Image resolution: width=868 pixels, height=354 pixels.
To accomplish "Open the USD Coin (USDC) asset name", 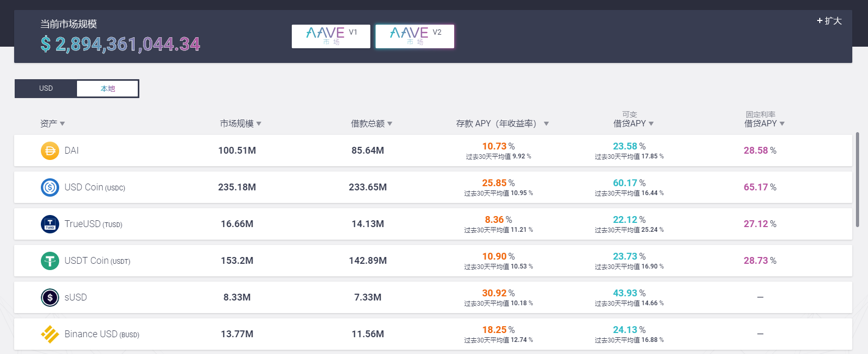I will coord(95,187).
